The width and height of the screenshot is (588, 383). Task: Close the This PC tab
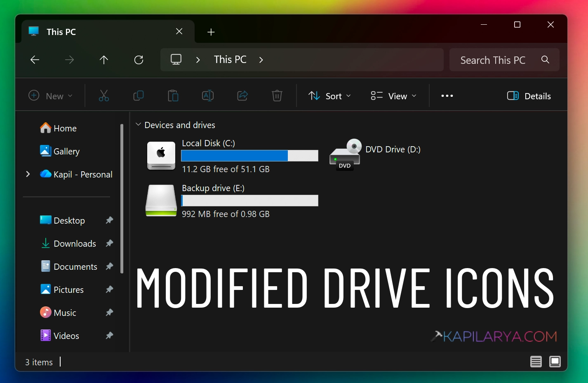[179, 31]
